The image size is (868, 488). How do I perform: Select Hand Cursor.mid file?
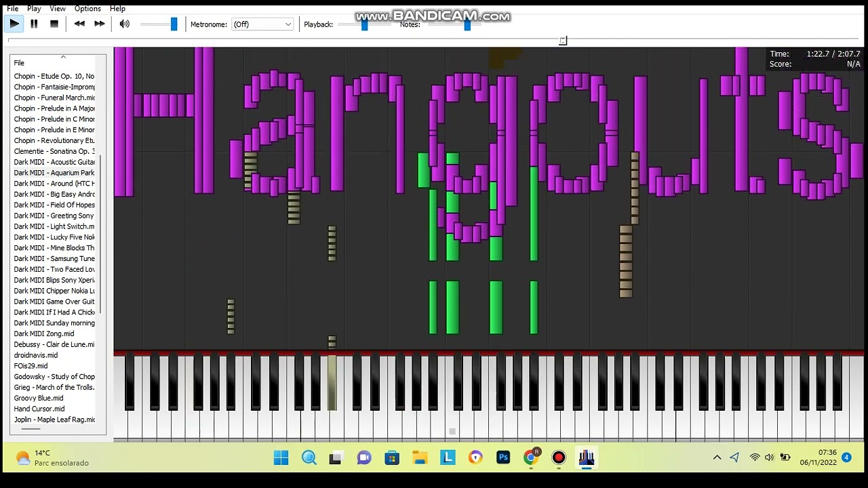39,409
